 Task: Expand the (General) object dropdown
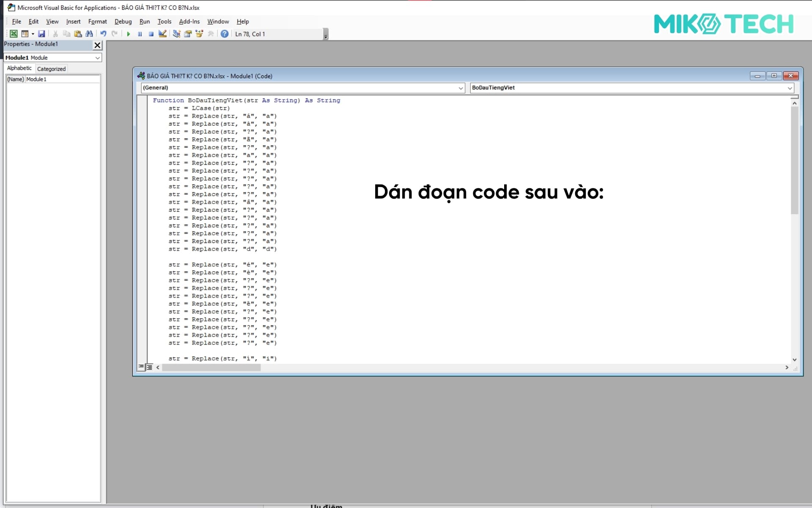pyautogui.click(x=461, y=88)
